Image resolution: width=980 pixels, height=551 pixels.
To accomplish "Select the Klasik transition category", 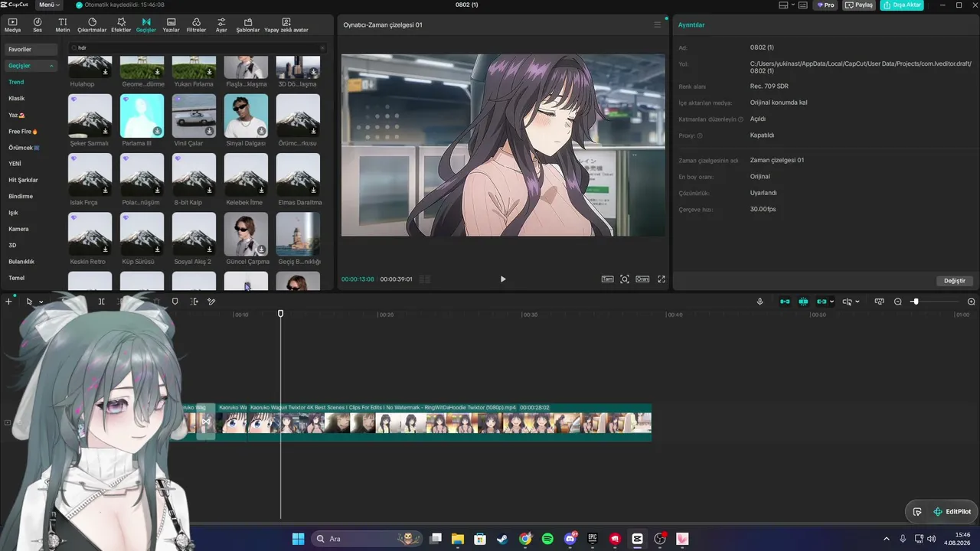I will [x=17, y=99].
